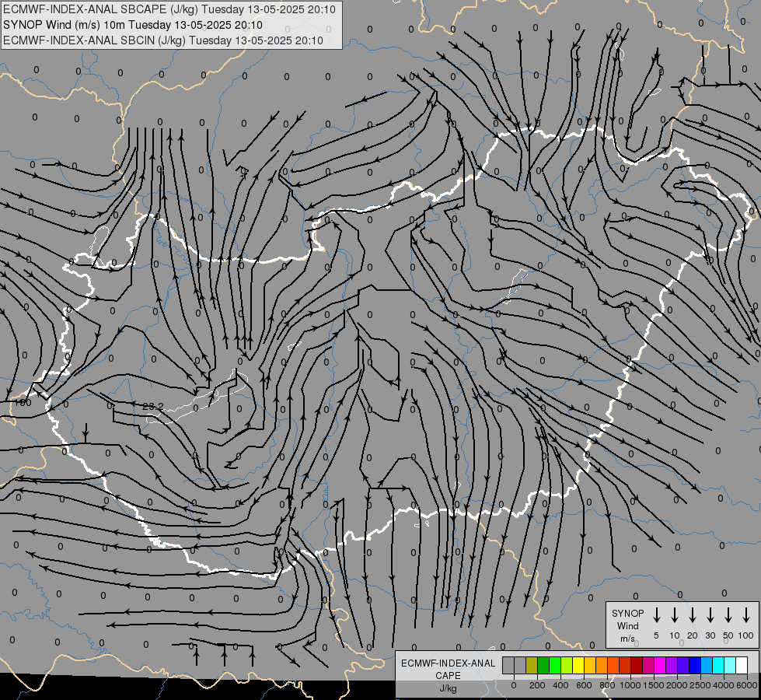This screenshot has width=761, height=700.
Task: Click the SBCIN header line
Action: [163, 40]
